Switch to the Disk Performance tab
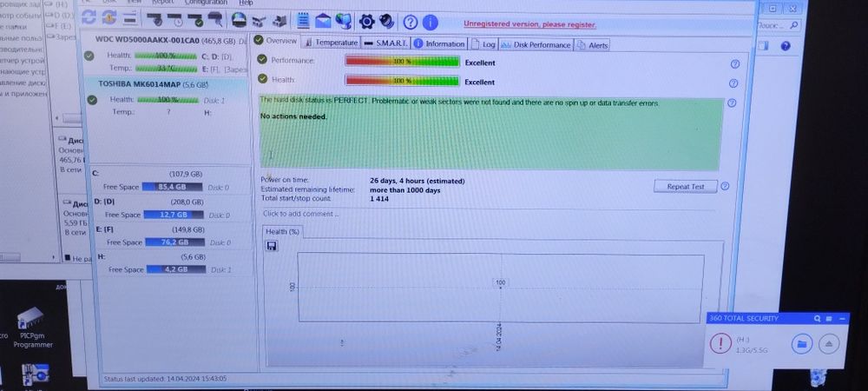The height and width of the screenshot is (391, 868). click(x=536, y=45)
